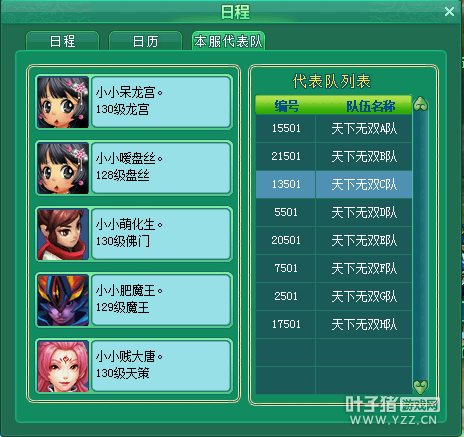Click the 编号 column header

pyautogui.click(x=286, y=106)
